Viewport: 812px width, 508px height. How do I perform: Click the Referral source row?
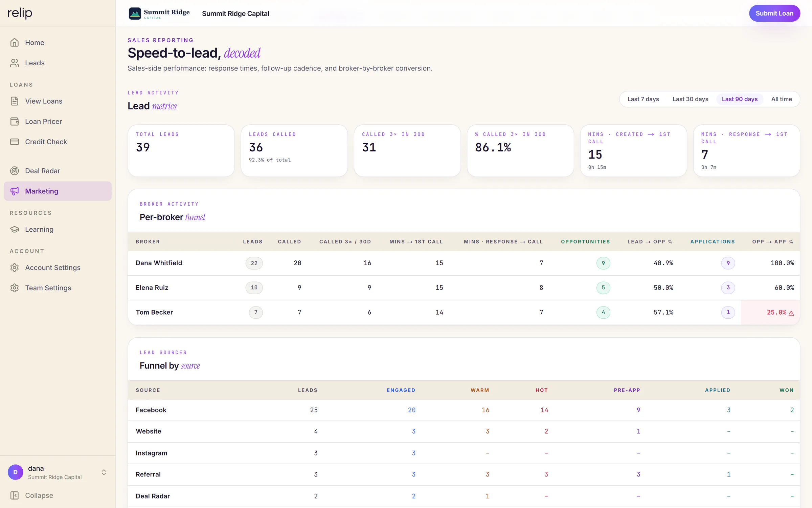pyautogui.click(x=464, y=474)
